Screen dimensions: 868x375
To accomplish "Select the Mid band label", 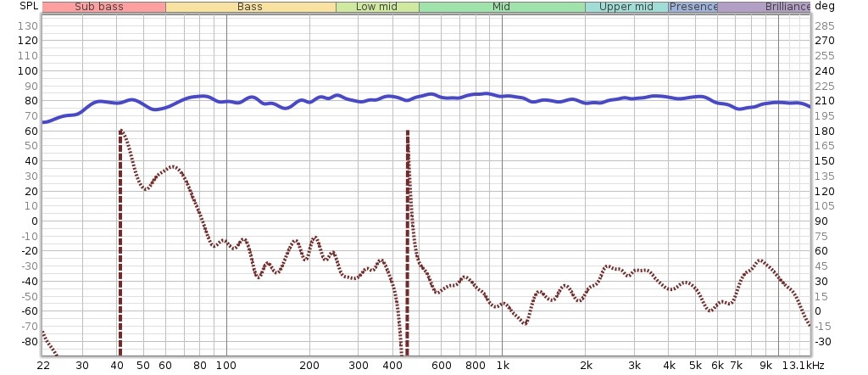I will coord(502,7).
